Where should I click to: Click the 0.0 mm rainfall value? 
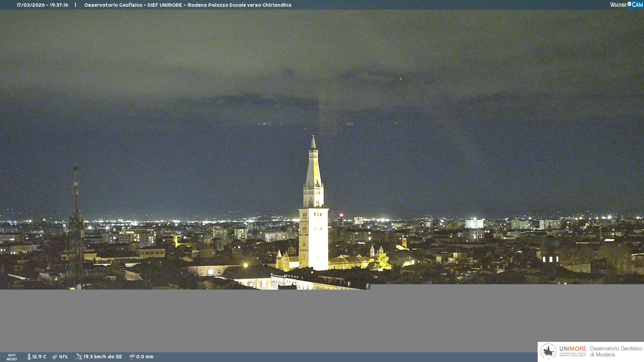click(145, 357)
